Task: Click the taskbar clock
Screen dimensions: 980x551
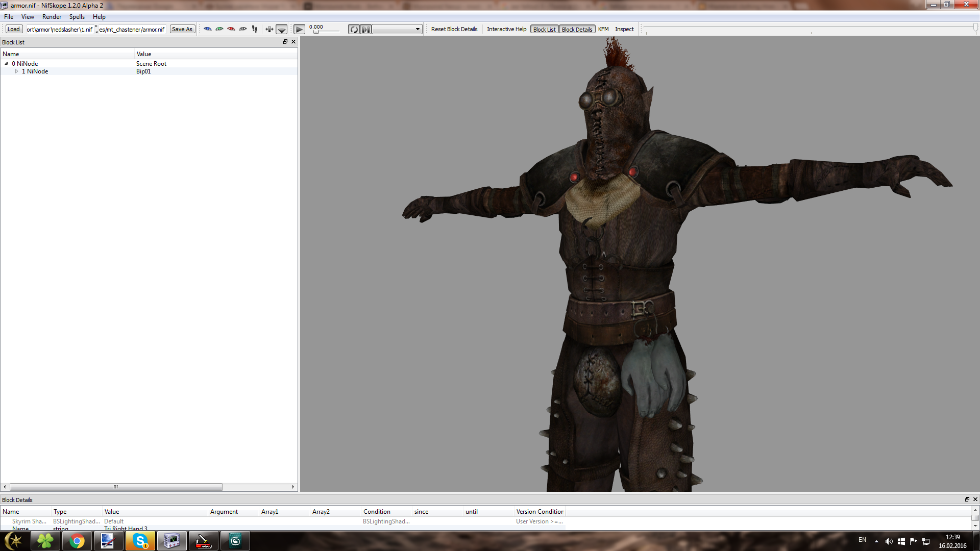Action: pos(952,541)
